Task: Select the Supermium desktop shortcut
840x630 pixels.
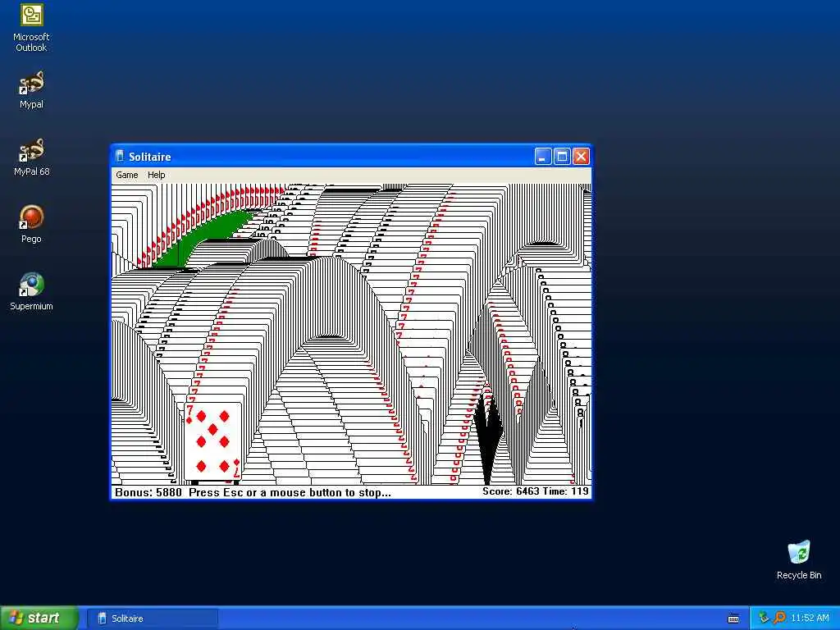Action: [x=31, y=292]
